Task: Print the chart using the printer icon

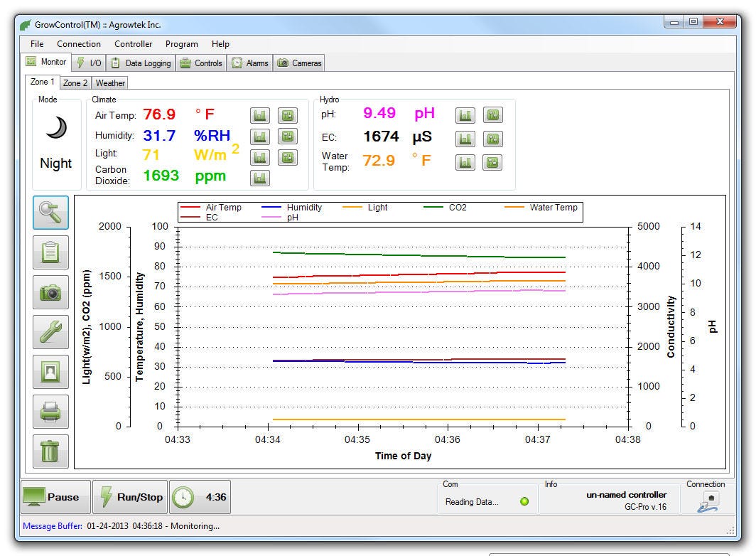Action: (51, 412)
